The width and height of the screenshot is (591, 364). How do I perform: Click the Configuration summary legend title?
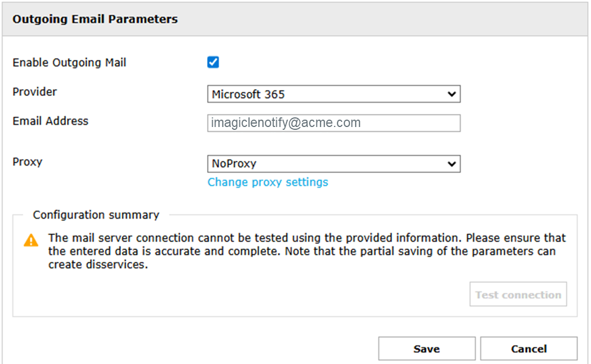pyautogui.click(x=96, y=215)
